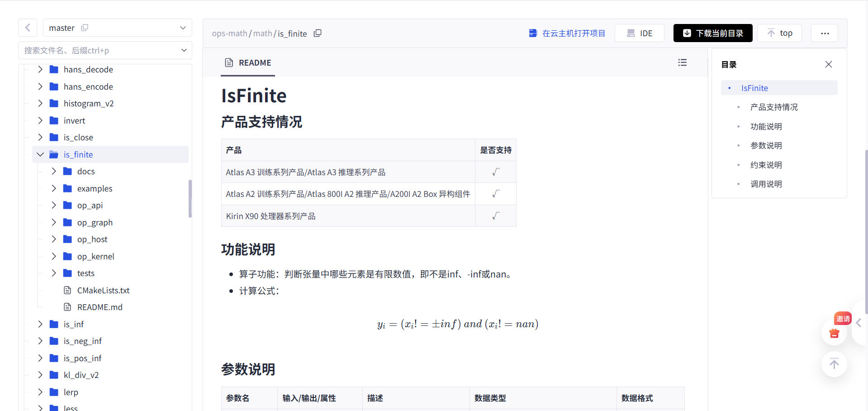The height and width of the screenshot is (411, 868).
Task: Open search field dropdown arrow
Action: (x=184, y=50)
